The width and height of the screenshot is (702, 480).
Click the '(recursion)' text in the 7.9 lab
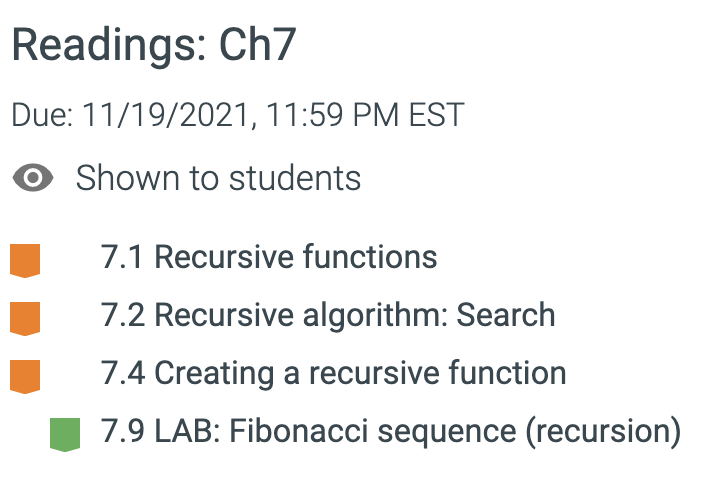pos(604,431)
